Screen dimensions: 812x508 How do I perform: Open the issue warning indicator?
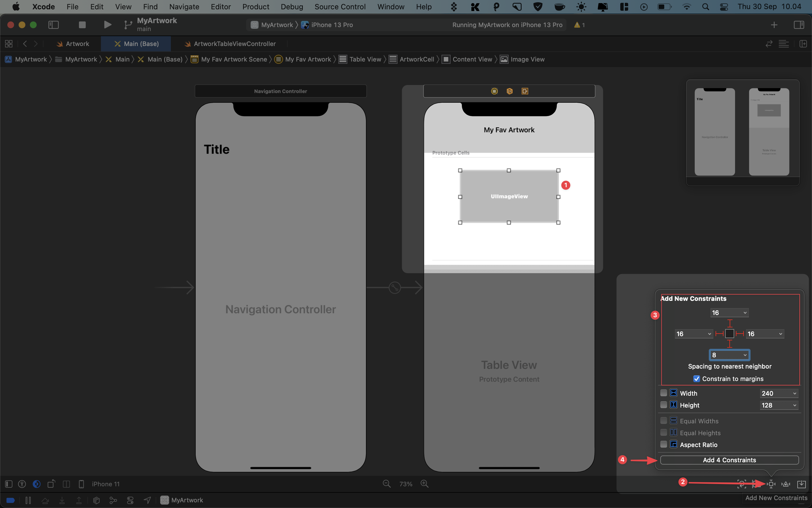pos(579,25)
